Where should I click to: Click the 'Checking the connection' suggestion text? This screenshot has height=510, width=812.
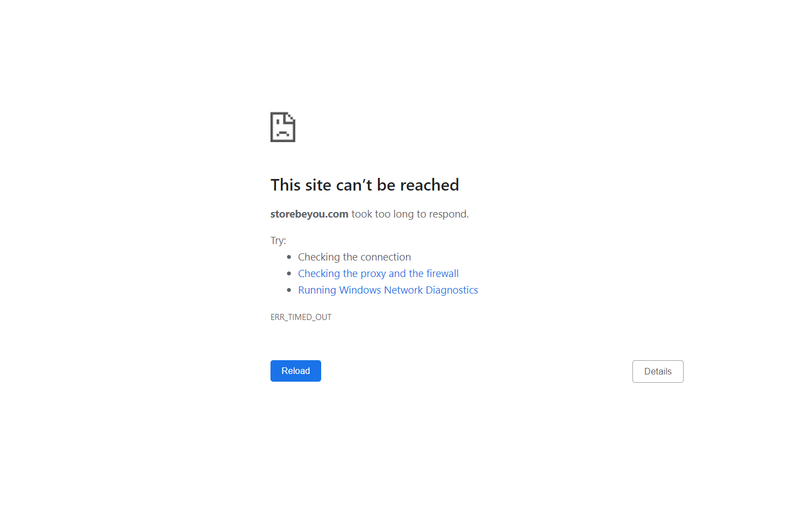coord(354,257)
